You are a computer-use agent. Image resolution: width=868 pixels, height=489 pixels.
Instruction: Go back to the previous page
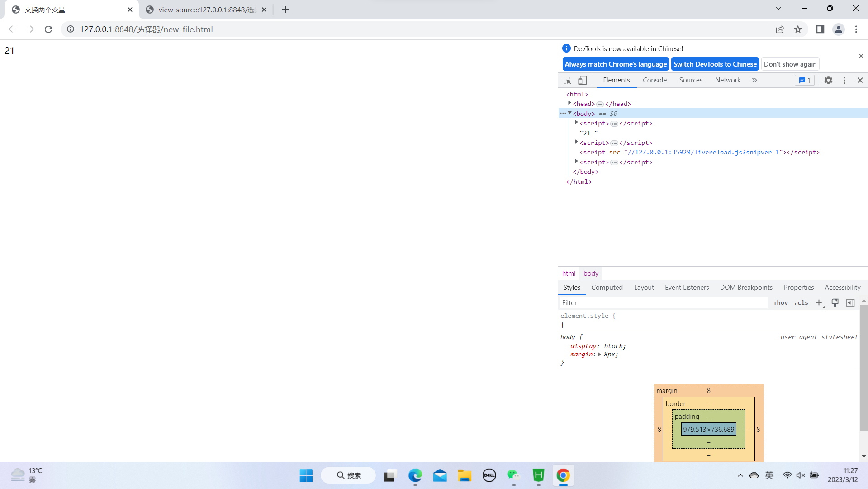12,29
